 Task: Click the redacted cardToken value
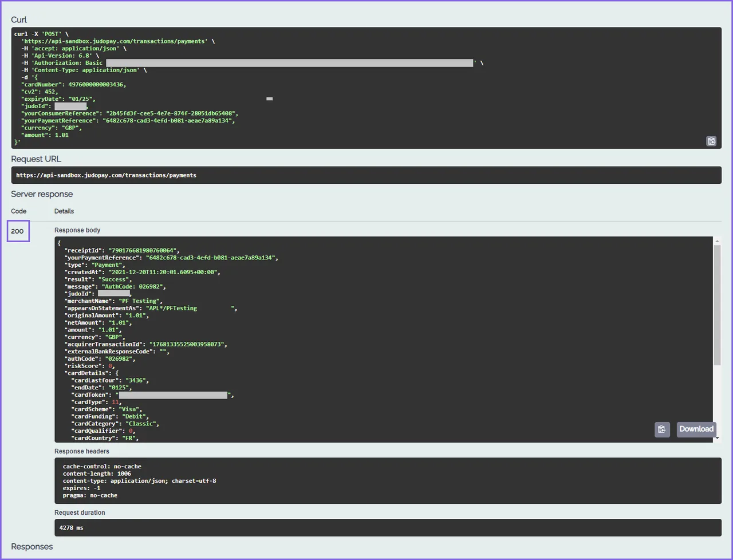tap(173, 395)
